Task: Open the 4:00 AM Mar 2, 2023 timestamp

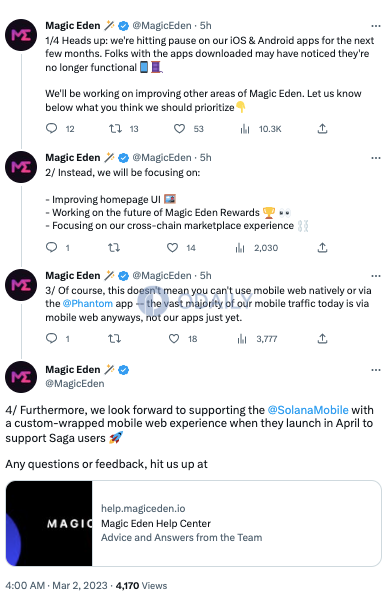Action: 57,586
